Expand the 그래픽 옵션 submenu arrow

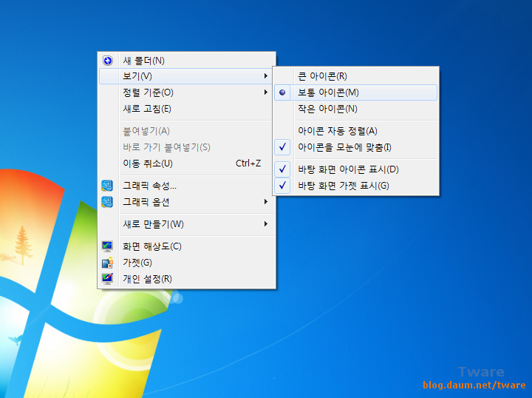[x=266, y=202]
